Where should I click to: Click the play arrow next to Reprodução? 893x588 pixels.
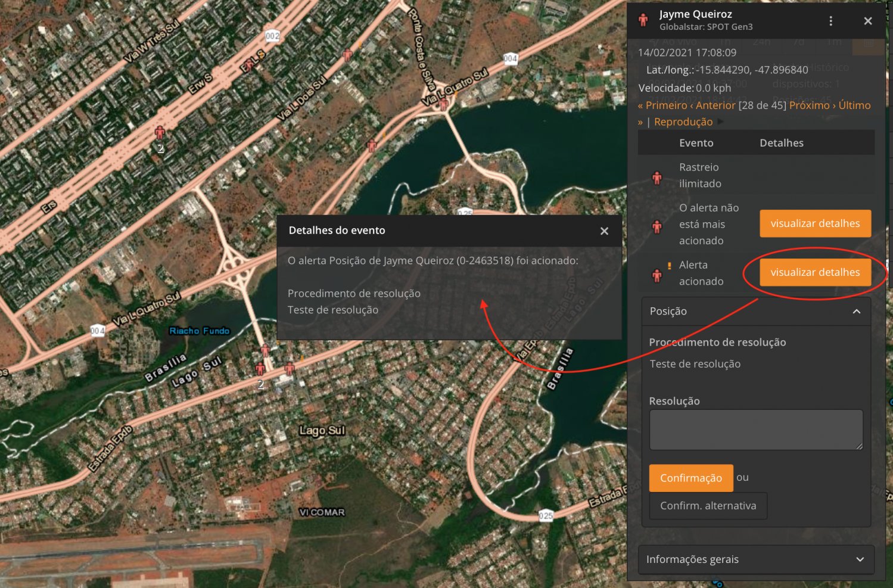click(x=721, y=122)
